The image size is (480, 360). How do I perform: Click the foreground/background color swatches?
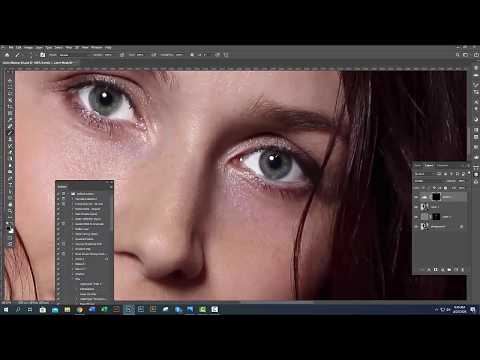(10, 229)
